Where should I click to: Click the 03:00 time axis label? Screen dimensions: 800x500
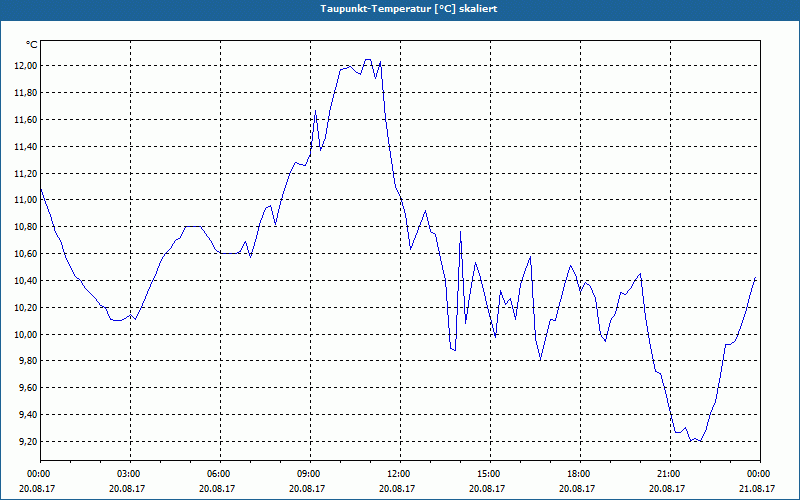[x=130, y=474]
